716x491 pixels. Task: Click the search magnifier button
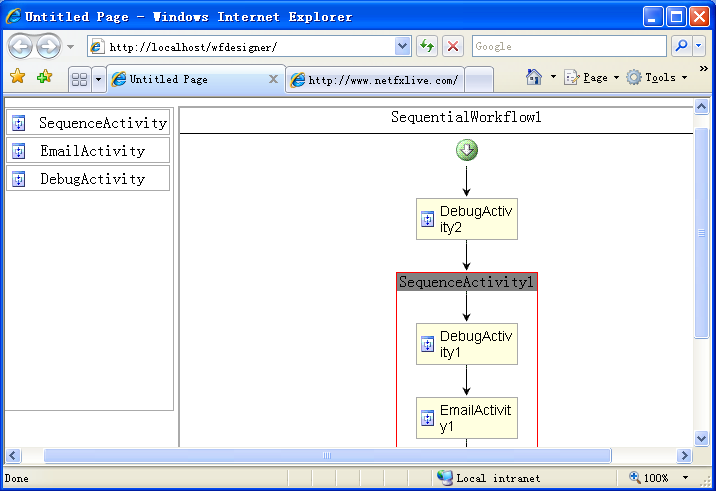682,46
